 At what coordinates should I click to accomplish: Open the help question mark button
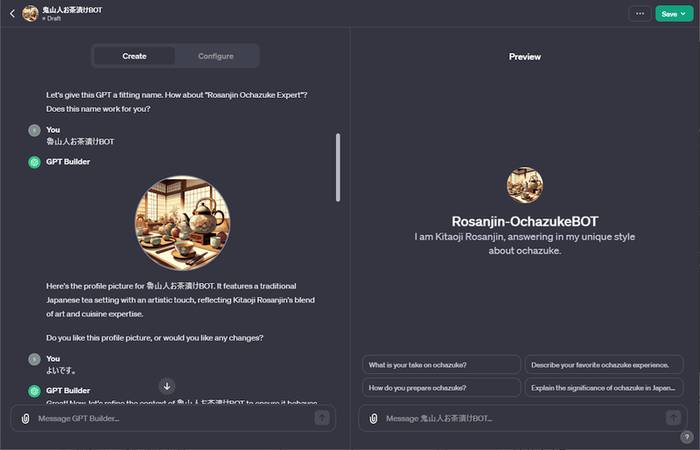tap(687, 437)
